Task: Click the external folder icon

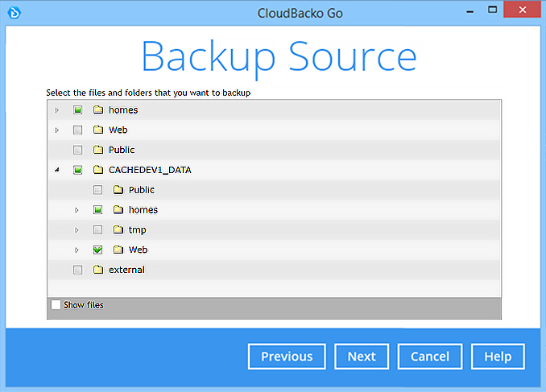Action: click(x=98, y=270)
